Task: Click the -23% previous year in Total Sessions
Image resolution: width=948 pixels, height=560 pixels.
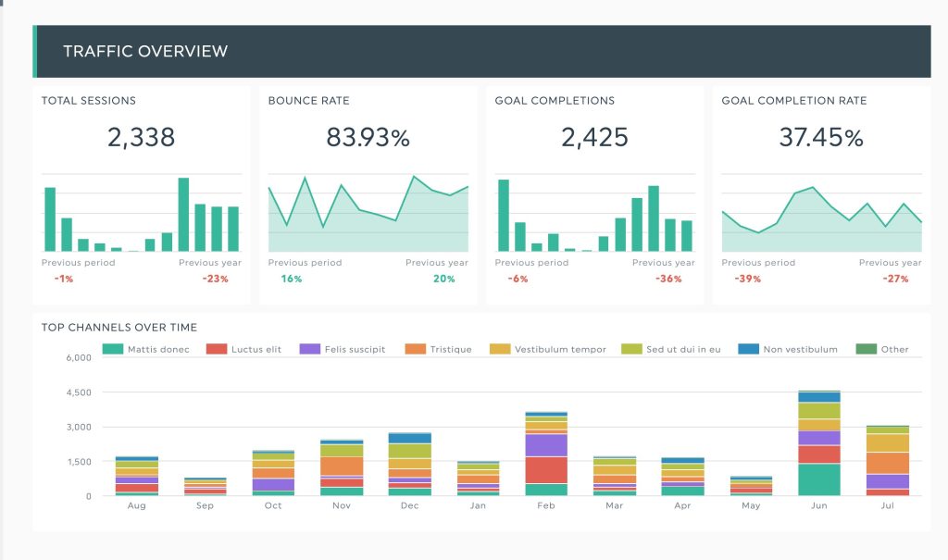Action: (216, 279)
